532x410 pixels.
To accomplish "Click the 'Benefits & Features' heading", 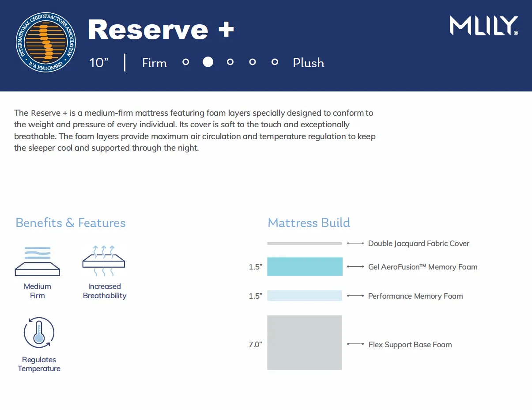I will pos(71,223).
